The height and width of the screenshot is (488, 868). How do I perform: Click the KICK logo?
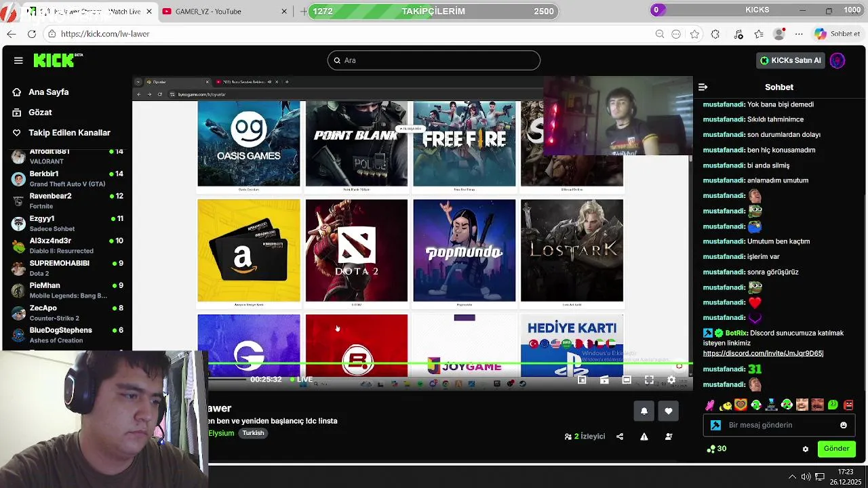(x=57, y=60)
